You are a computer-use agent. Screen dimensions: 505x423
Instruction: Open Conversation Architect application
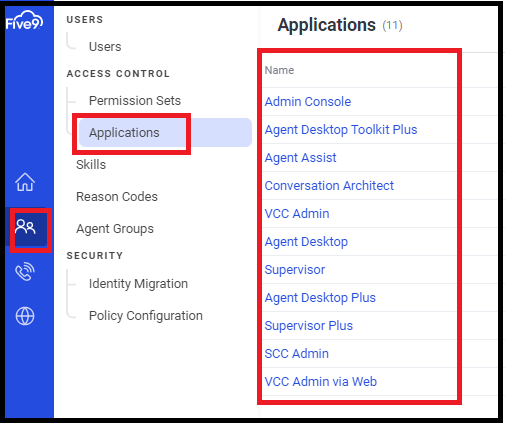(x=329, y=186)
